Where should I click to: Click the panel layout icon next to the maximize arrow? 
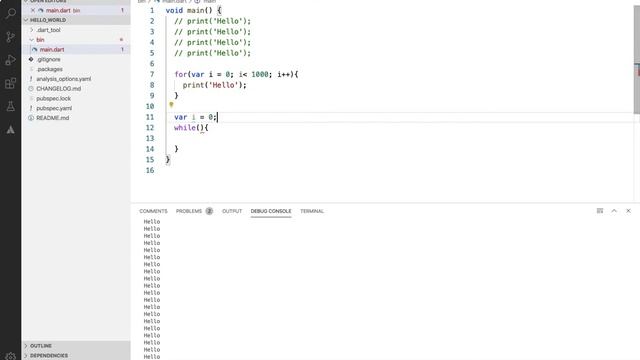[x=600, y=211]
